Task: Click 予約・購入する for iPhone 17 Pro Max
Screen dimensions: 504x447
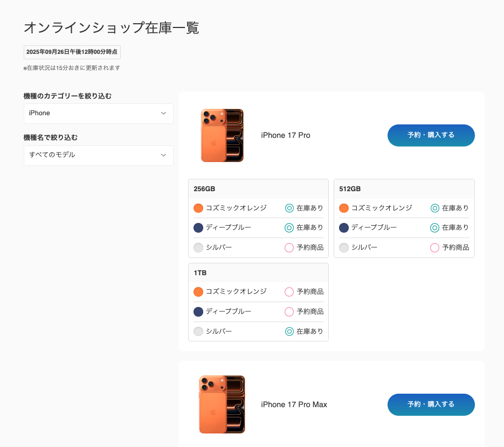Action: point(431,404)
